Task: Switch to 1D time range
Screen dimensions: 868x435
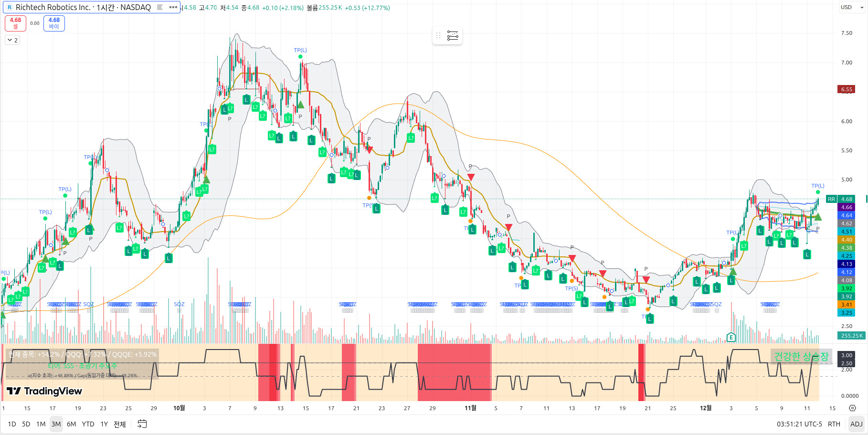Action: pos(12,424)
